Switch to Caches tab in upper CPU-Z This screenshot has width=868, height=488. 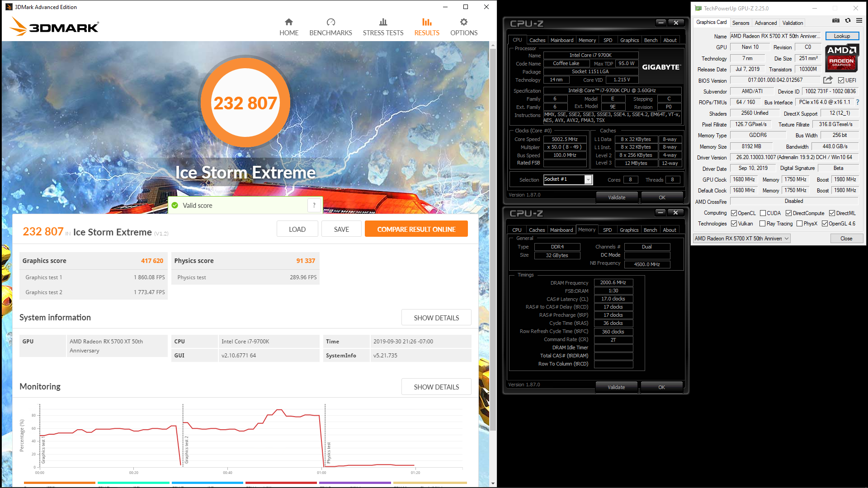click(x=537, y=40)
